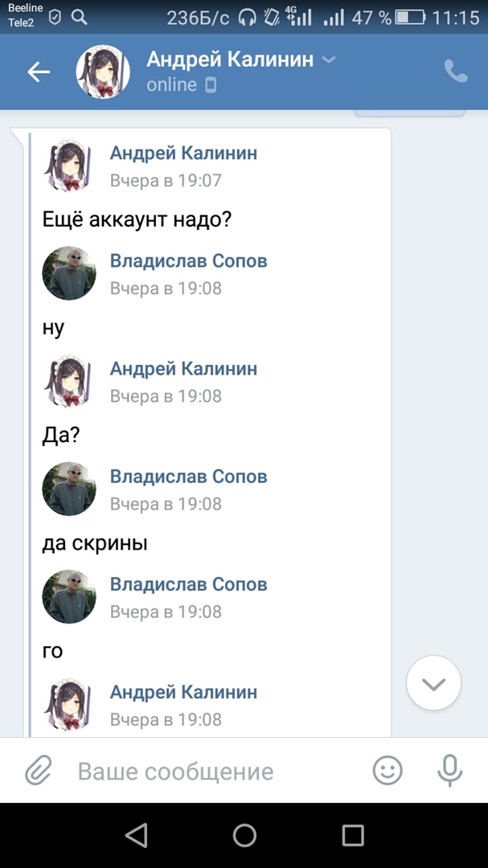This screenshot has height=868, width=488.
Task: Tap Андрей Калинин name above 'Ещё аккаунт надо?'
Action: pyautogui.click(x=183, y=154)
